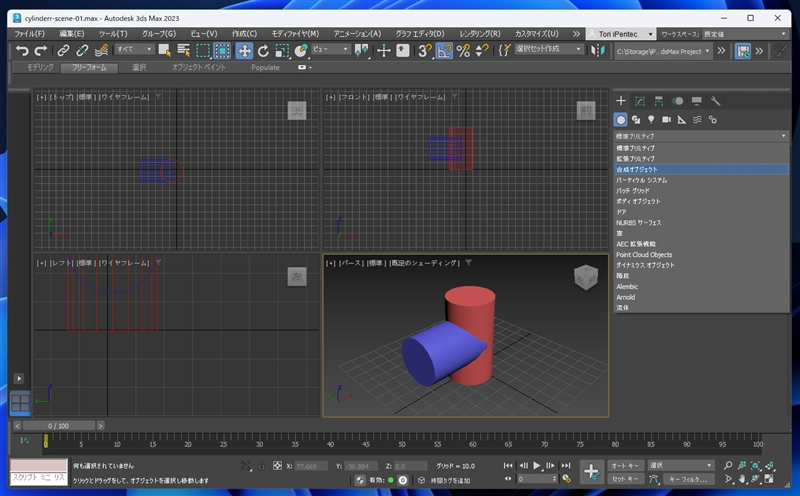
Task: Activate the Select and Scale tool
Action: [x=282, y=51]
